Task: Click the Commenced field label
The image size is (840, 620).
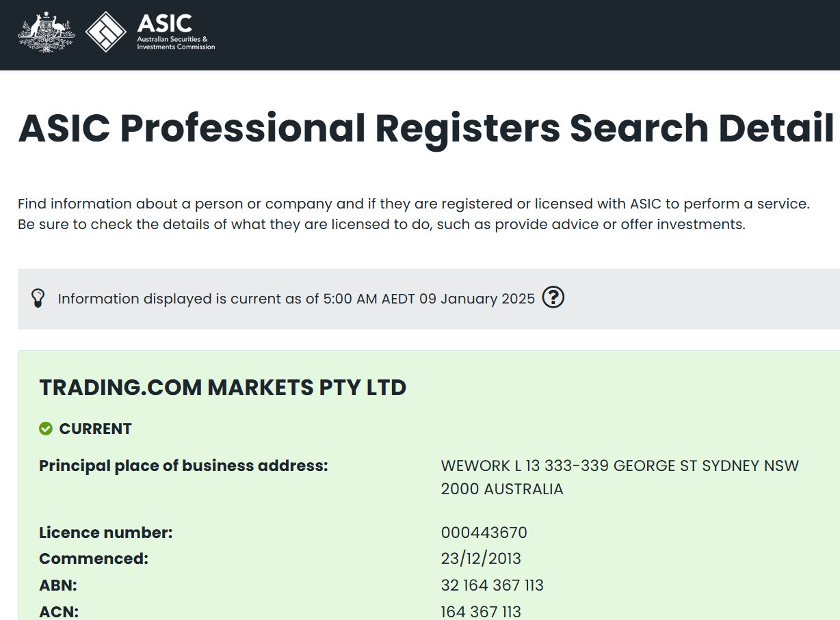Action: 94,558
